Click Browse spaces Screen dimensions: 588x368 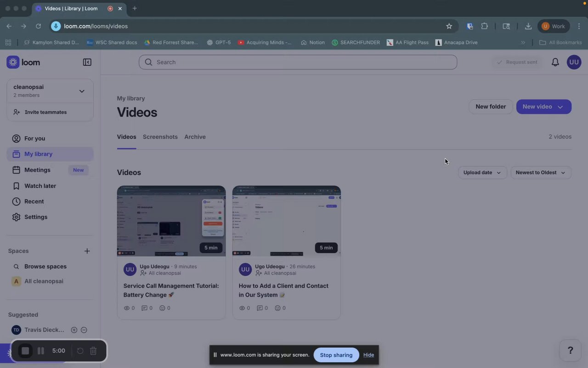[x=50, y=266]
